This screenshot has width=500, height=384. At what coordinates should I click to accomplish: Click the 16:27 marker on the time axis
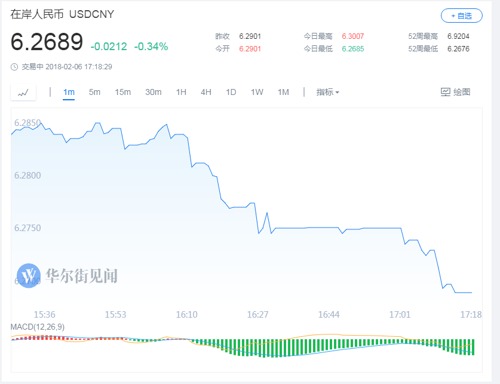(258, 314)
